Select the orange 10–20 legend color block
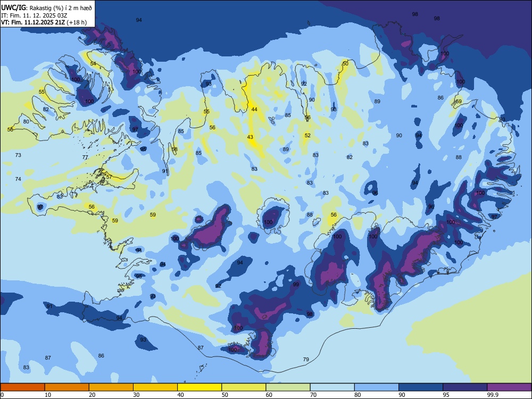532x399 pixels. pyautogui.click(x=67, y=387)
